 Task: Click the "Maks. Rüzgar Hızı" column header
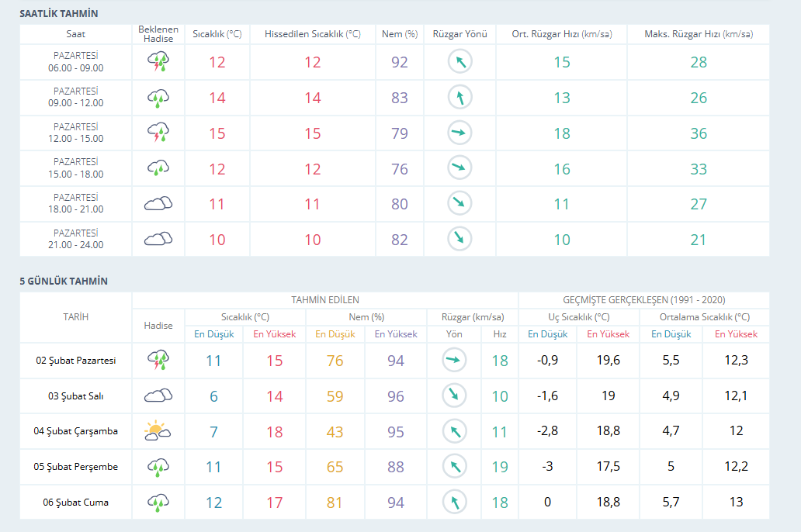tap(699, 34)
